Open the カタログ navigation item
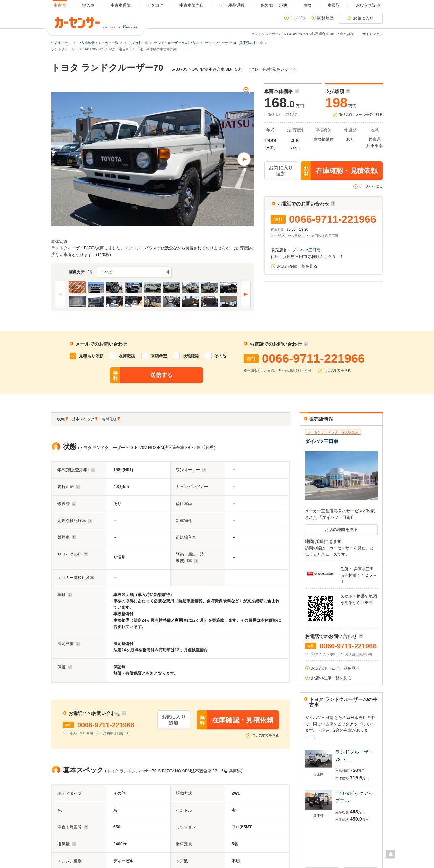This screenshot has width=434, height=868. click(155, 5)
